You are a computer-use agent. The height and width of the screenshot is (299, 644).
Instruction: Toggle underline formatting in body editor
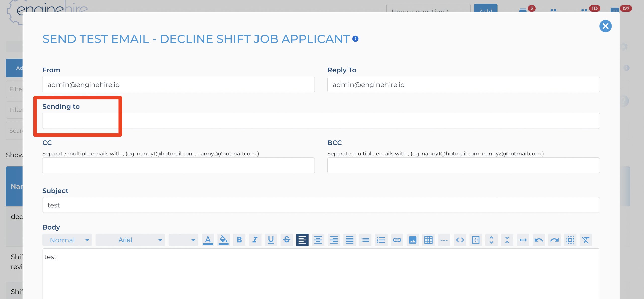pos(271,240)
